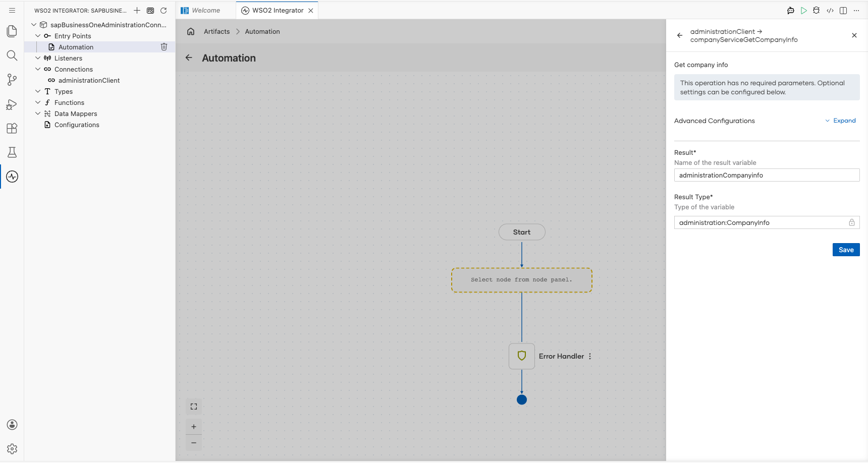Screen dimensions: 868x463
Task: Start debugging with the bug icon
Action: tap(817, 11)
